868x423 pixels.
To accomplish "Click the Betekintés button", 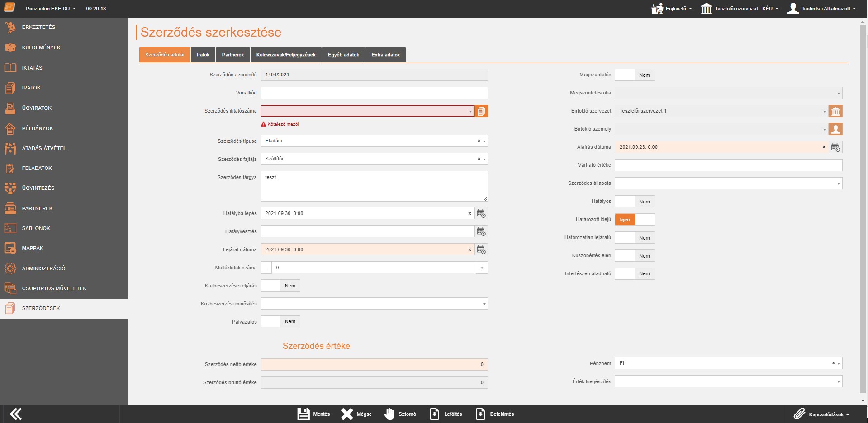I will tap(494, 414).
